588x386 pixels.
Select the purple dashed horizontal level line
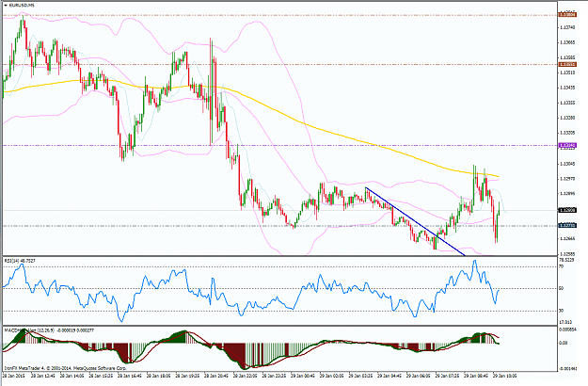click(x=279, y=146)
